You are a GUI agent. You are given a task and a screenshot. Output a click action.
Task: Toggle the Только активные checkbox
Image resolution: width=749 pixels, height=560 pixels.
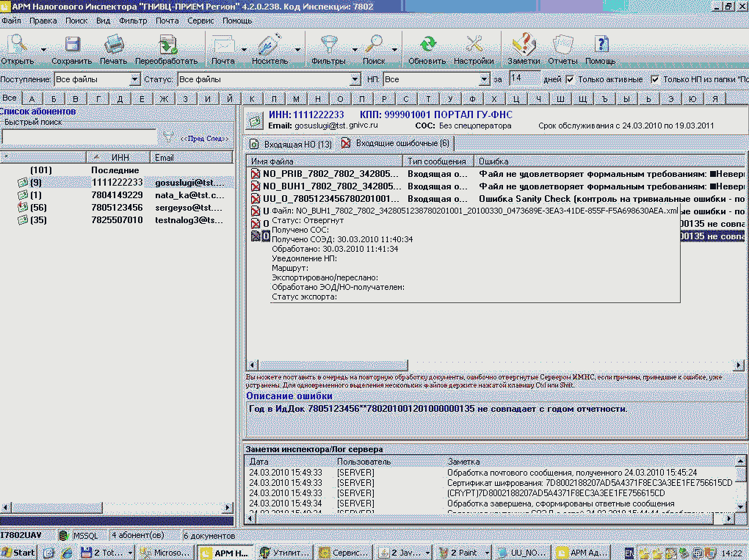[570, 79]
